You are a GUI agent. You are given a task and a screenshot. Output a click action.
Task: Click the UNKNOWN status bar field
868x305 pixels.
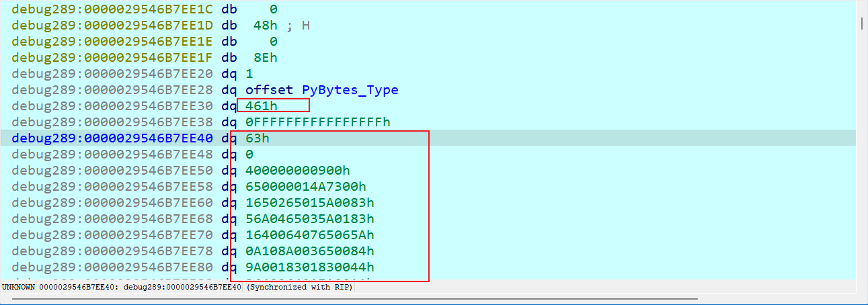click(18, 288)
